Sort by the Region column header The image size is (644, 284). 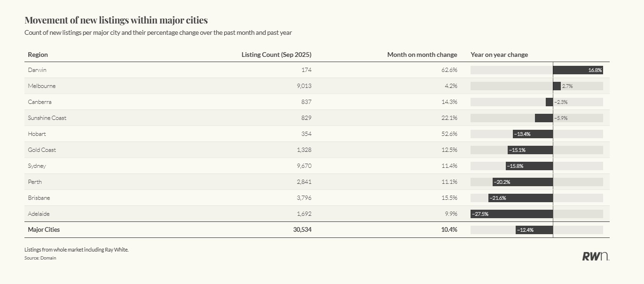[38, 55]
